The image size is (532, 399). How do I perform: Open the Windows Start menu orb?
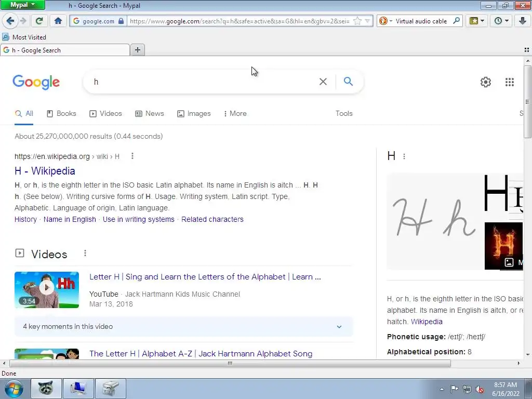coord(14,389)
